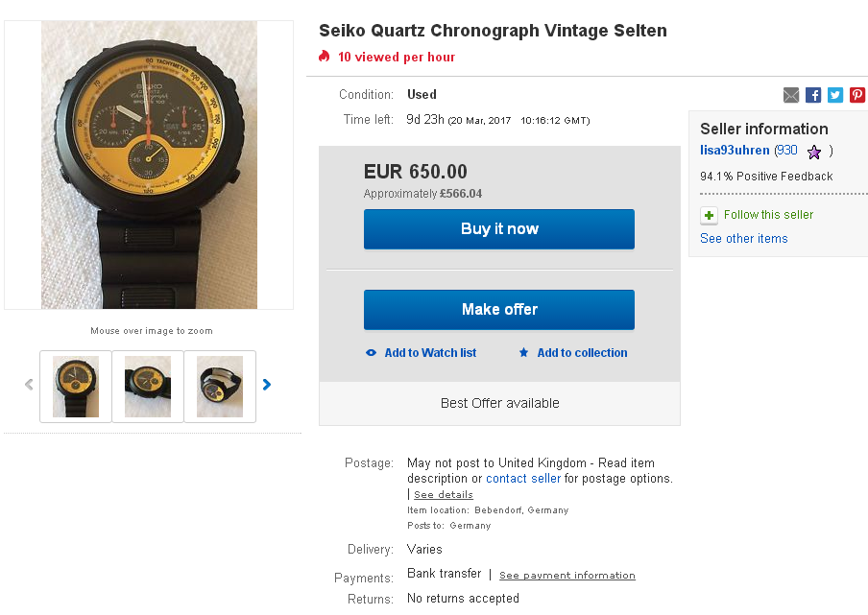Show next thumbnails with right arrow
Viewport: 868px width, 615px height.
point(267,385)
